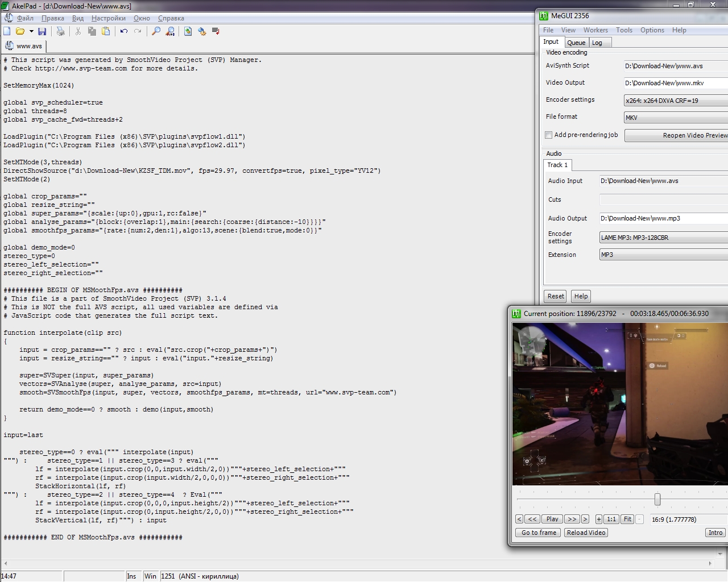Click the Reset button in MeGUI
728x582 pixels.
[x=556, y=296]
